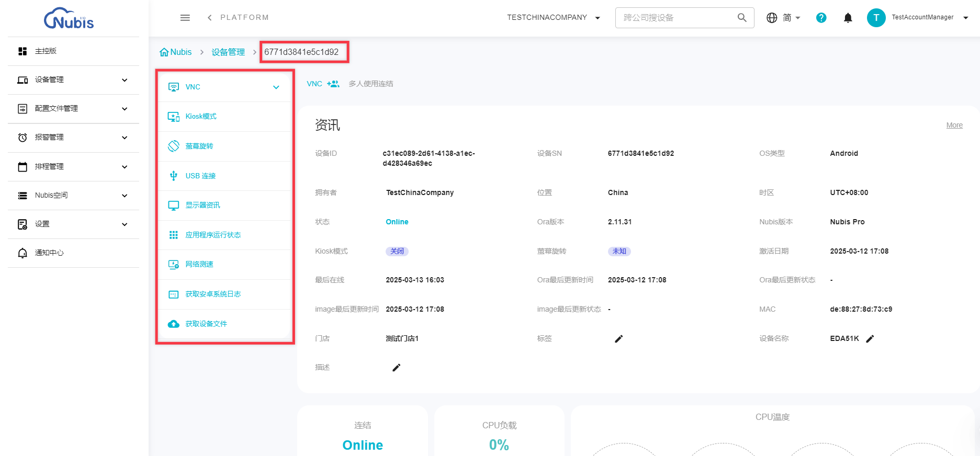Click the 时区 value UTC+08:00

[x=849, y=193]
